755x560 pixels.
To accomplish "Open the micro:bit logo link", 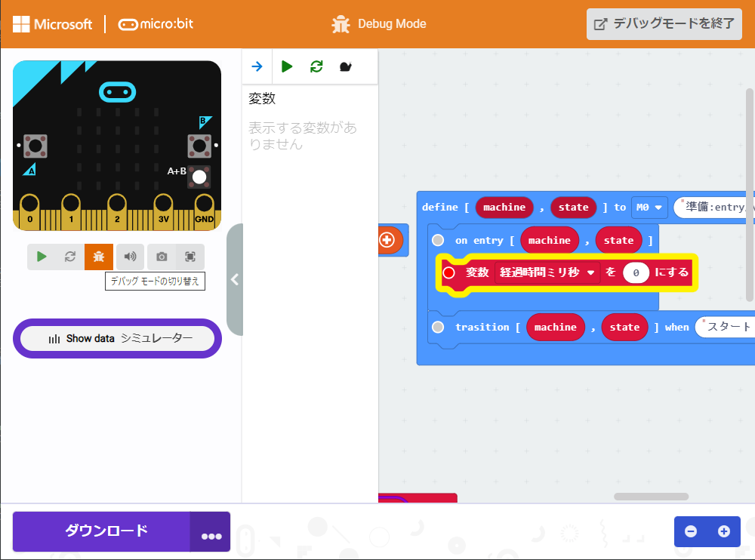I will point(156,24).
